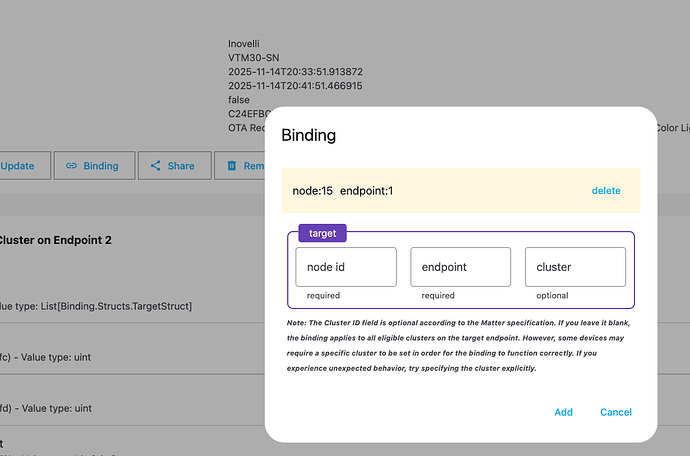Viewport: 690px width, 456px height.
Task: Click into the endpoint input field
Action: pos(460,268)
